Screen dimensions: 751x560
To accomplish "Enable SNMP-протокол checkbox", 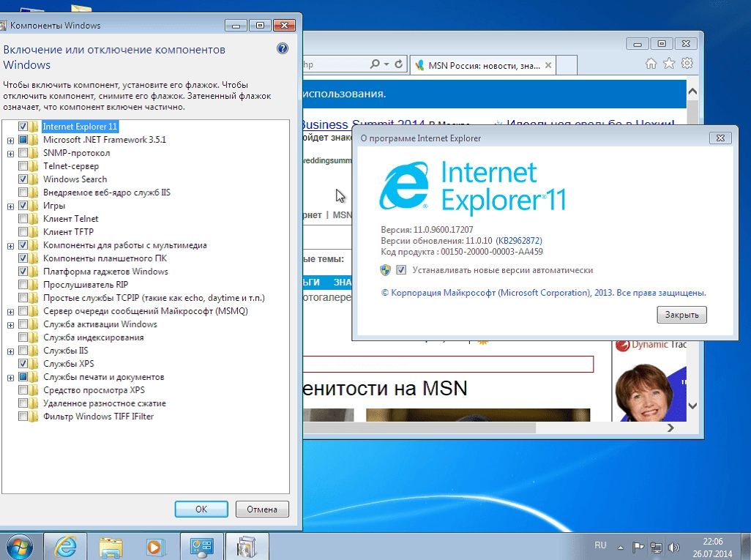I will [x=23, y=153].
